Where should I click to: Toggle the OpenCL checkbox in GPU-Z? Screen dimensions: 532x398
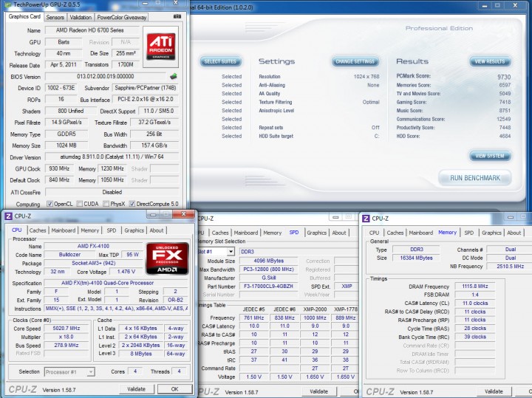pos(50,204)
